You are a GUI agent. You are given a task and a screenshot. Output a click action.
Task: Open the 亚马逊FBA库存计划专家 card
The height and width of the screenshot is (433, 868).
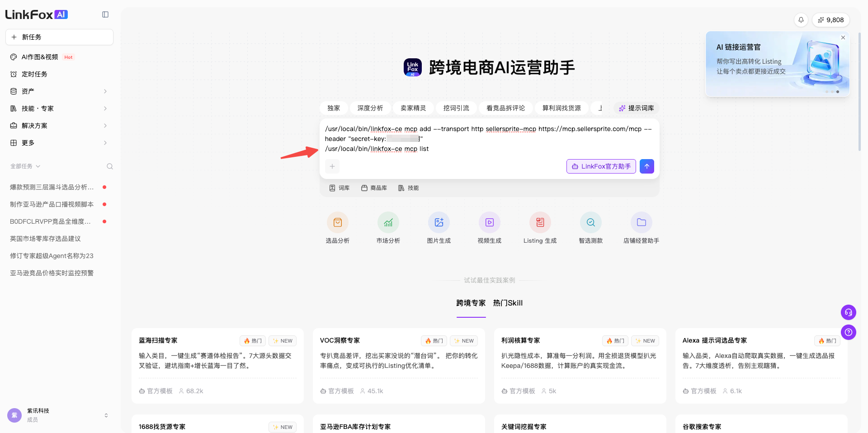399,424
